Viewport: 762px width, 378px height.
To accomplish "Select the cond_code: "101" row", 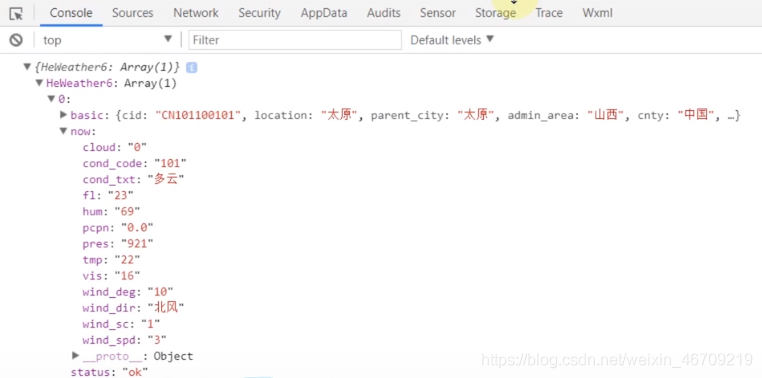I will tap(135, 163).
